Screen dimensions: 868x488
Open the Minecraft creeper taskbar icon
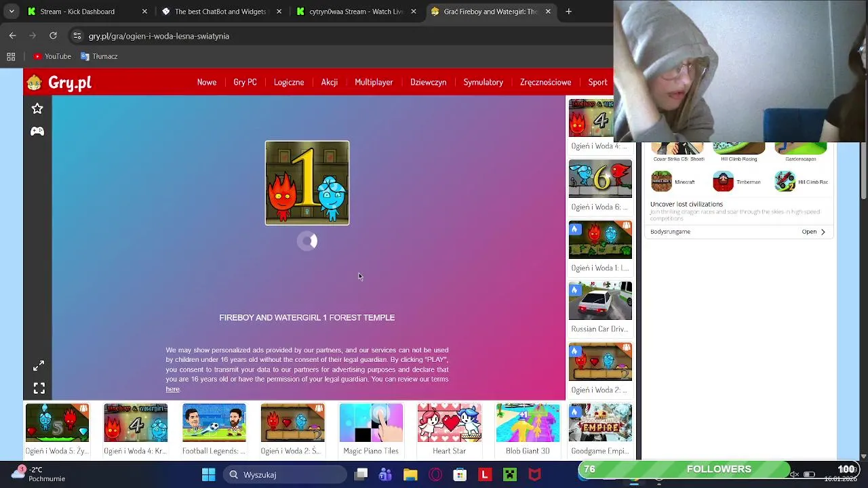510,474
